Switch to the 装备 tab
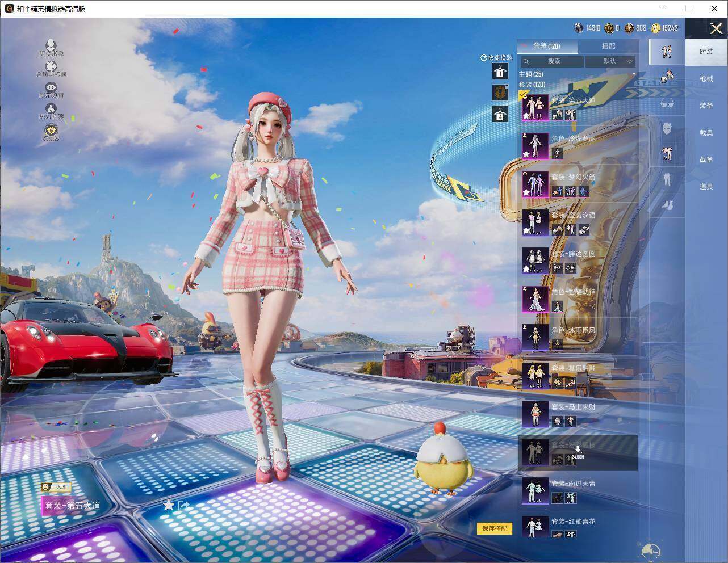 [x=706, y=106]
